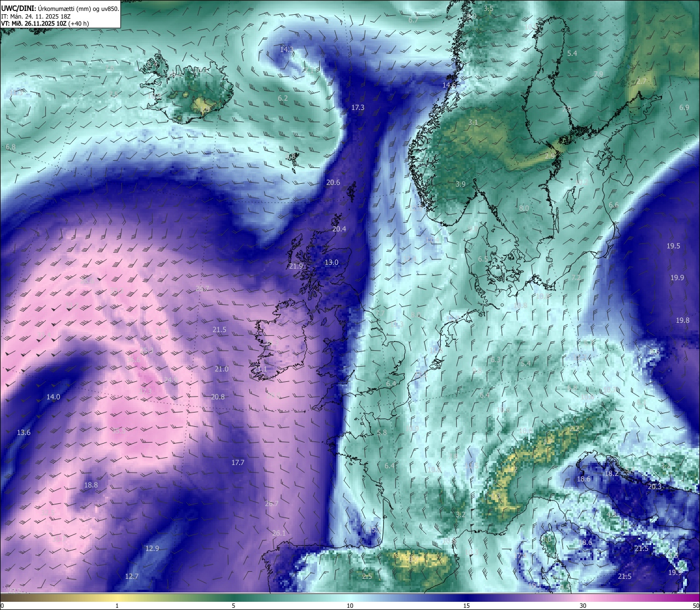Image resolution: width=700 pixels, height=610 pixels.
Task: Select the 2.7 value in the upper right
Action: [641, 82]
